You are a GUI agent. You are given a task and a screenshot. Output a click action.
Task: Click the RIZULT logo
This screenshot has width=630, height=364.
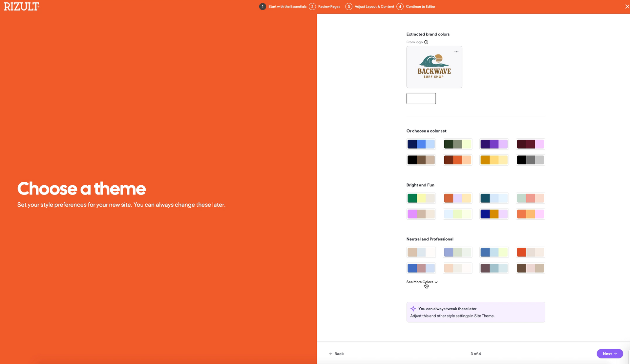22,7
